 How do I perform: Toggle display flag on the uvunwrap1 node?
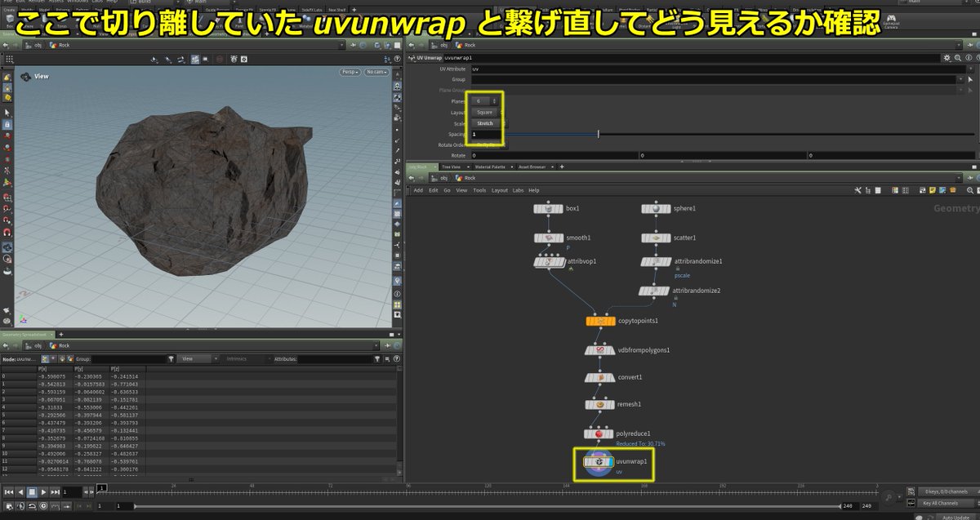612,462
